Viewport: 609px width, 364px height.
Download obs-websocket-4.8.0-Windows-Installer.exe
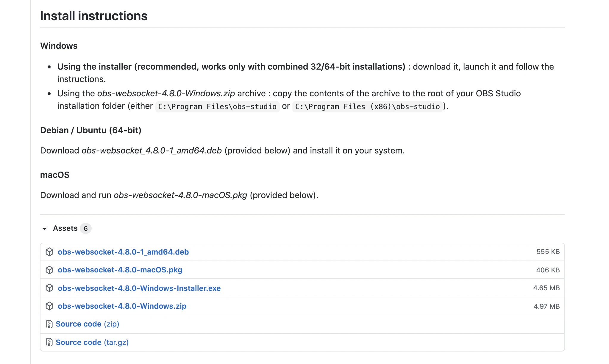point(139,288)
